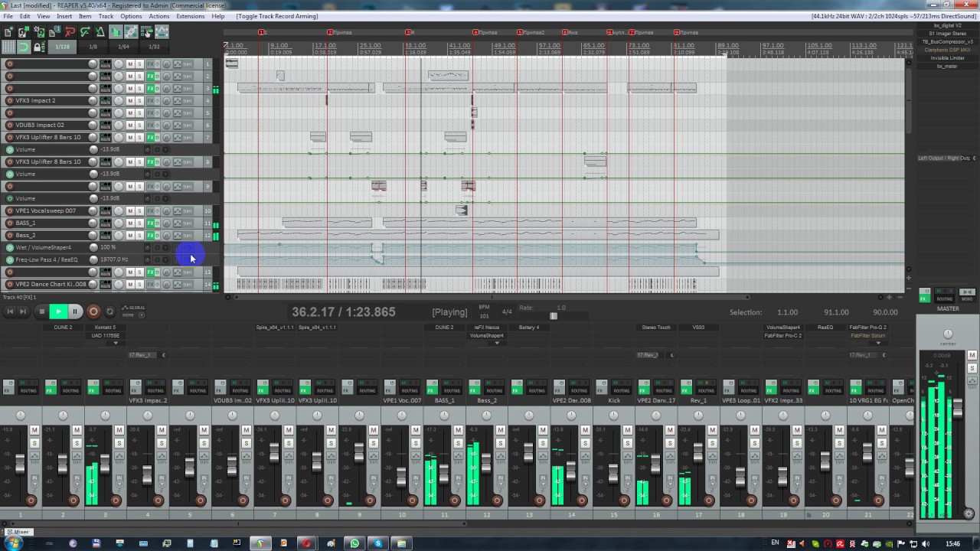Go to project end transport button

23,311
